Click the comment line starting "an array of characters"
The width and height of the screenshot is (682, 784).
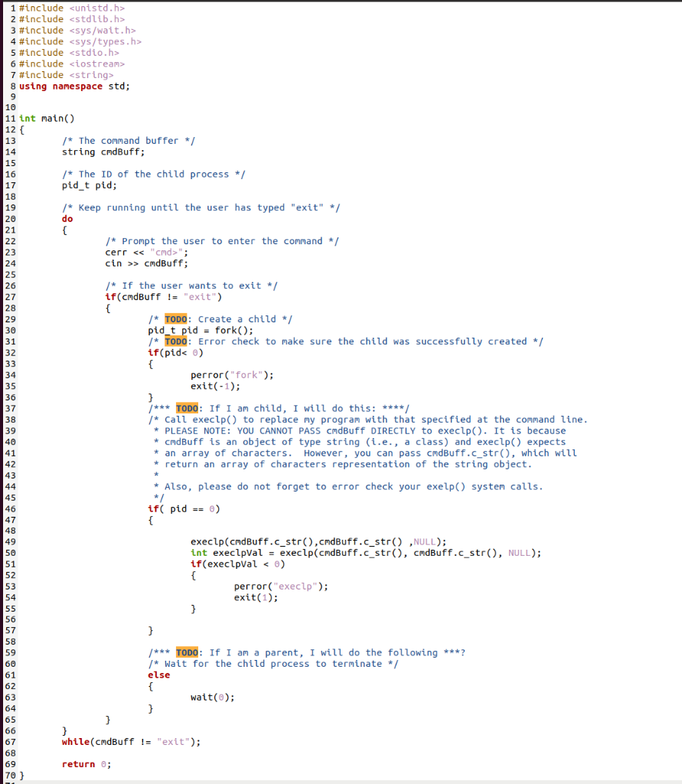click(366, 453)
